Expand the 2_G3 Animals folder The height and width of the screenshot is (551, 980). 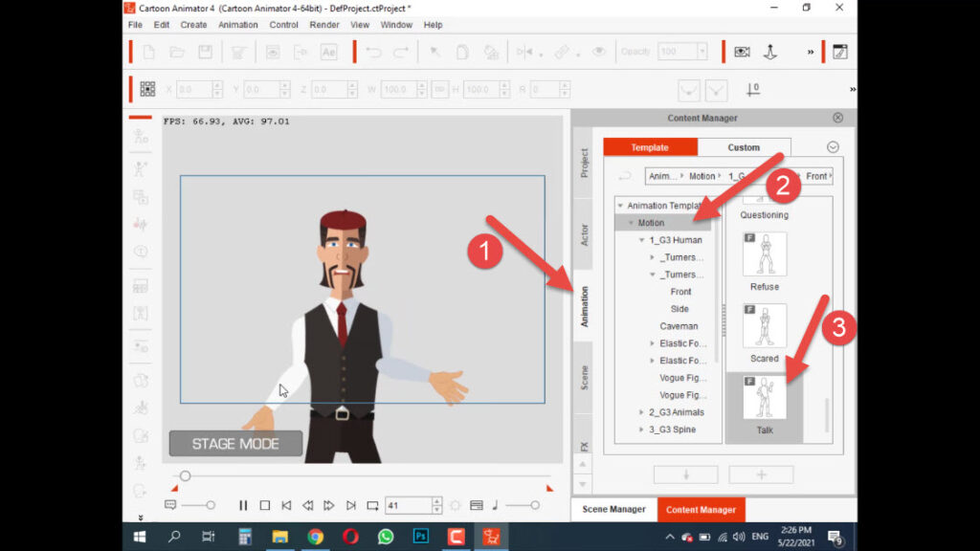pyautogui.click(x=642, y=412)
